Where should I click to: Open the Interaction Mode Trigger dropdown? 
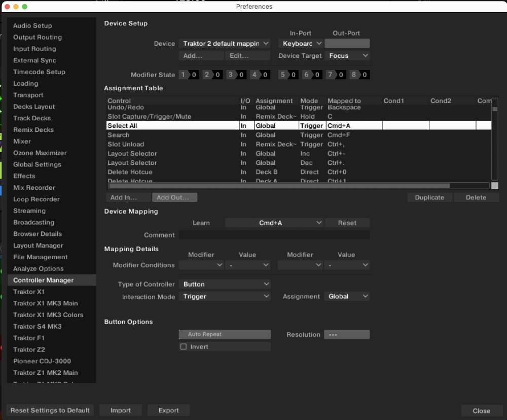tap(225, 296)
